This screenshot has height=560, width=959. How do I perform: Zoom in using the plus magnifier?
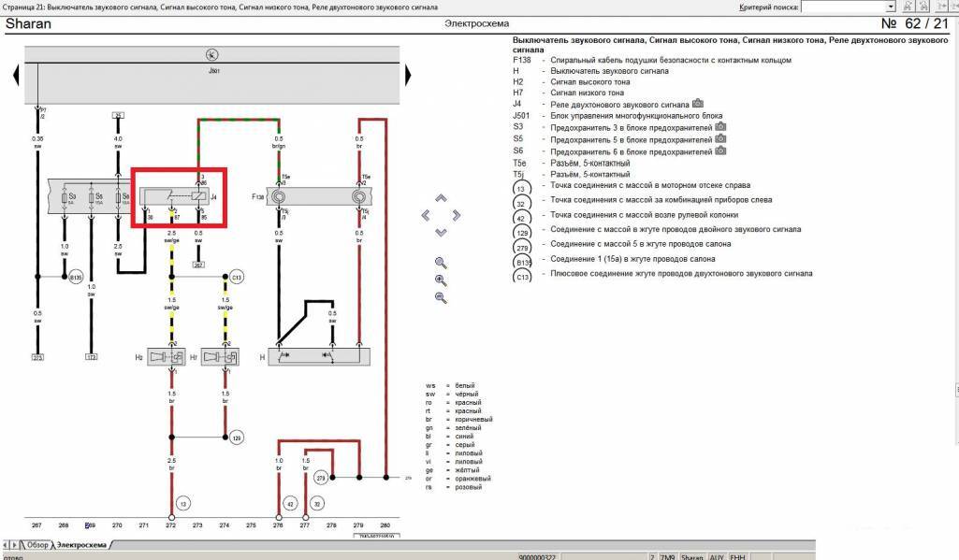(441, 280)
